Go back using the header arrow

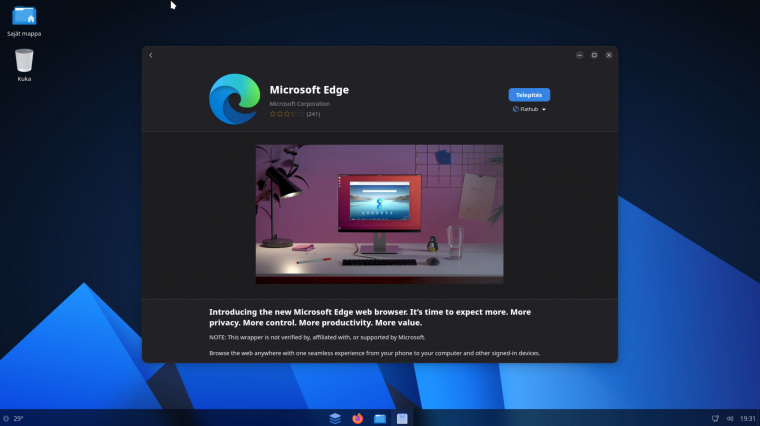[x=151, y=55]
